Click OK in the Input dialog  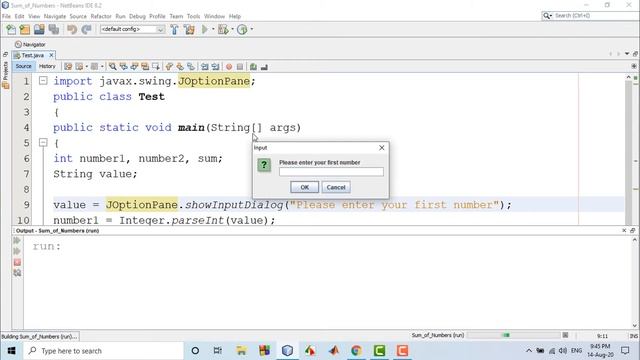click(304, 187)
